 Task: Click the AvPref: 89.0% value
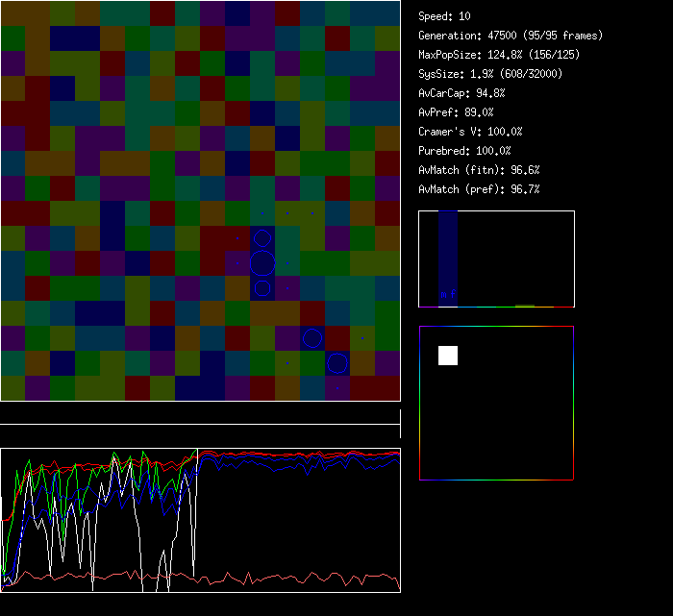(x=457, y=112)
